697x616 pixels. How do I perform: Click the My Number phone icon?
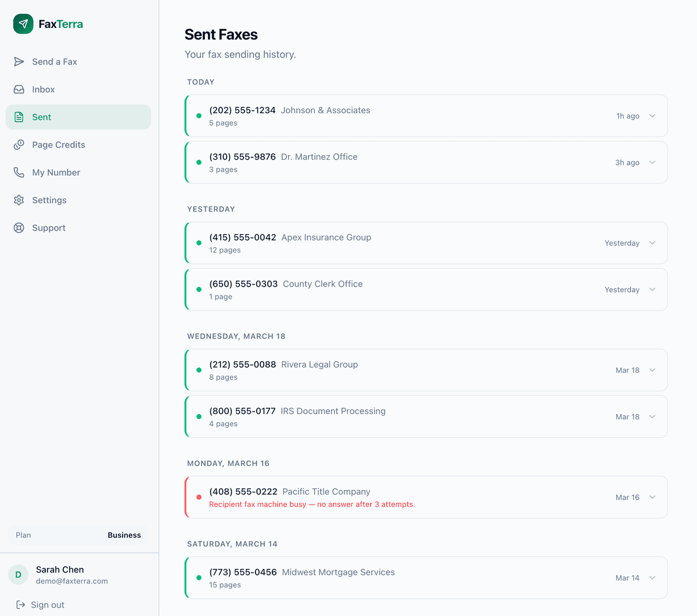[x=19, y=172]
